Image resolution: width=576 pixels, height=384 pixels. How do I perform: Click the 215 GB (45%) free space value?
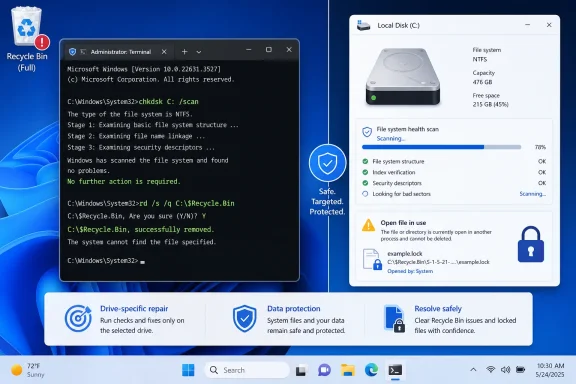pyautogui.click(x=490, y=104)
